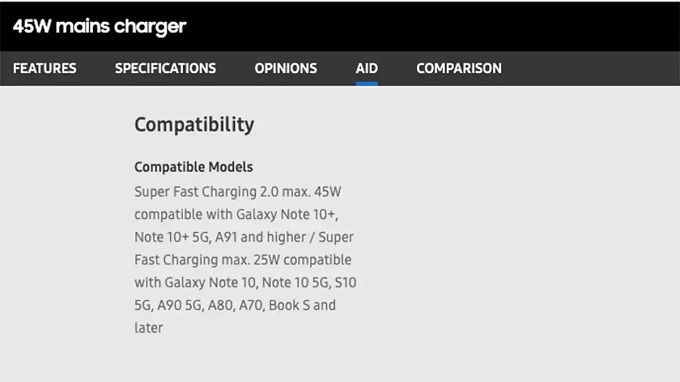Click empty nav bar right of COMPARISON
The image size is (680, 382).
click(x=590, y=69)
